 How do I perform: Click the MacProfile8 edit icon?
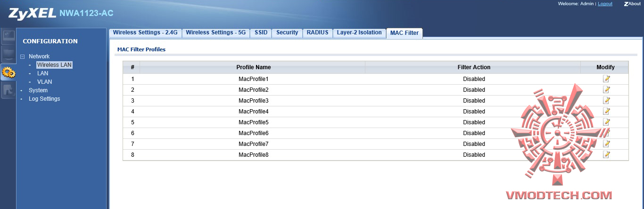[606, 154]
